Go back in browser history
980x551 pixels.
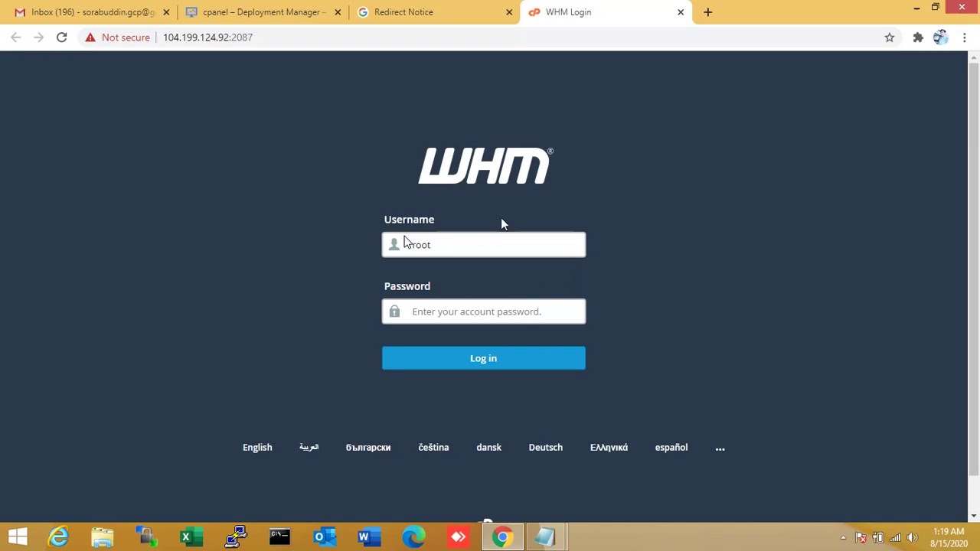pyautogui.click(x=16, y=37)
